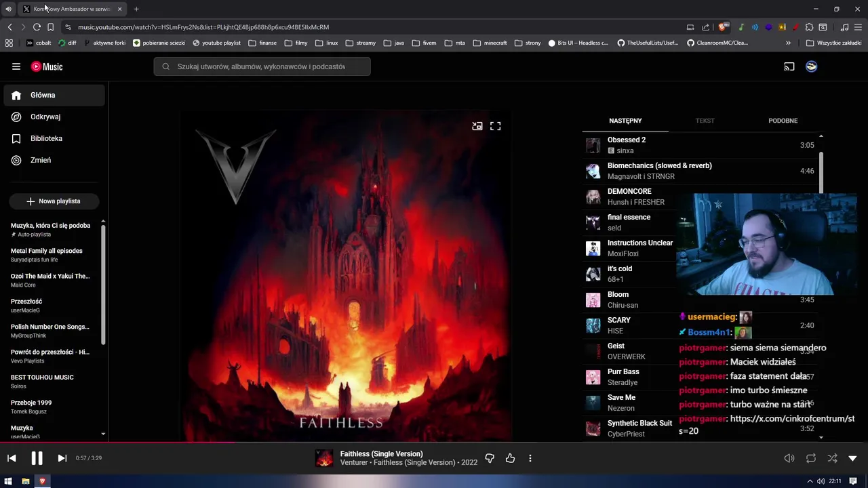
Task: Expand the minecraft bookmark folder
Action: point(490,43)
